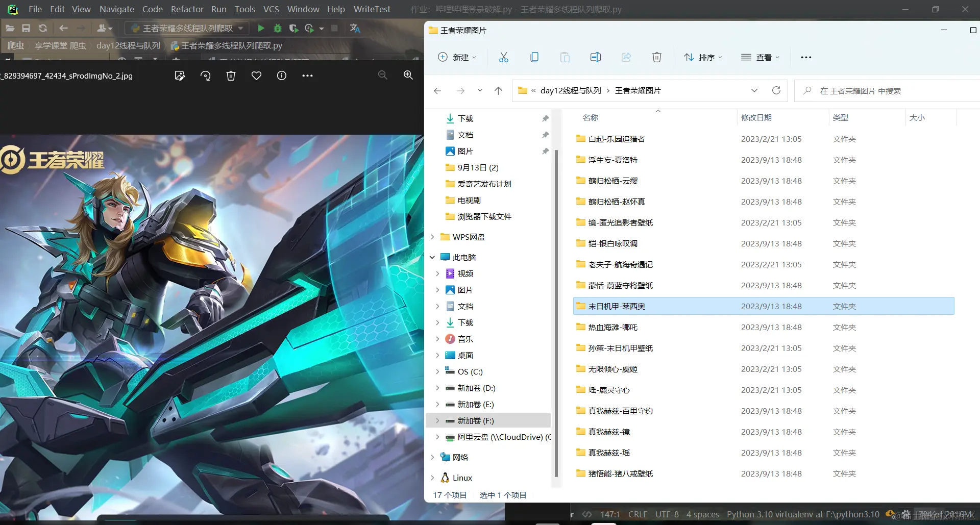Select 阿里云盘 CloudDrive in navigation pane
This screenshot has width=980, height=525.
pyautogui.click(x=498, y=437)
